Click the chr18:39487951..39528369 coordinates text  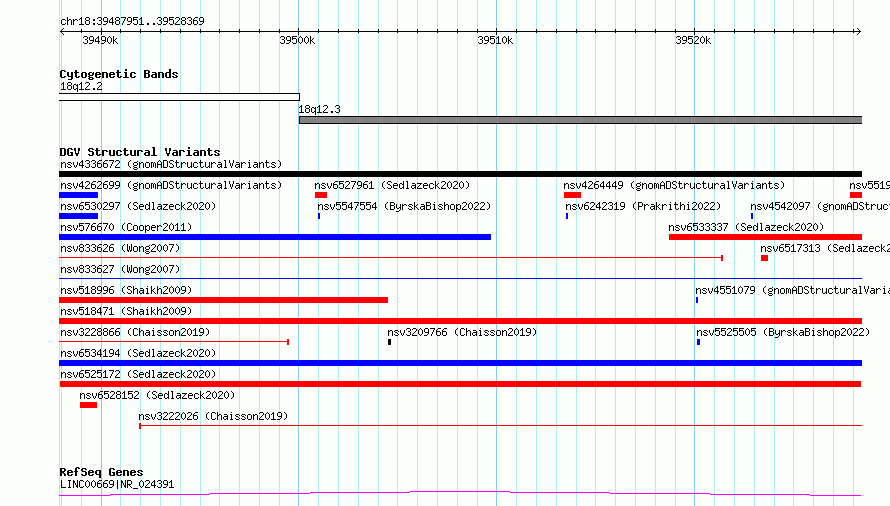pyautogui.click(x=132, y=22)
